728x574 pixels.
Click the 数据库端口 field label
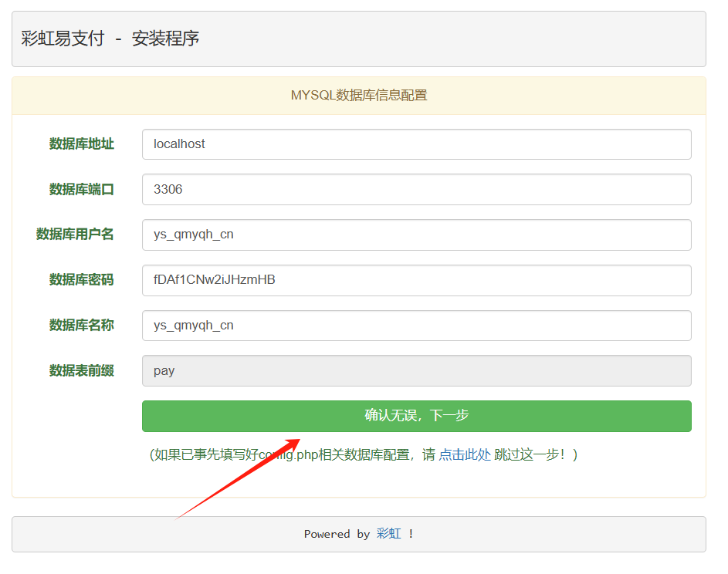pyautogui.click(x=81, y=189)
